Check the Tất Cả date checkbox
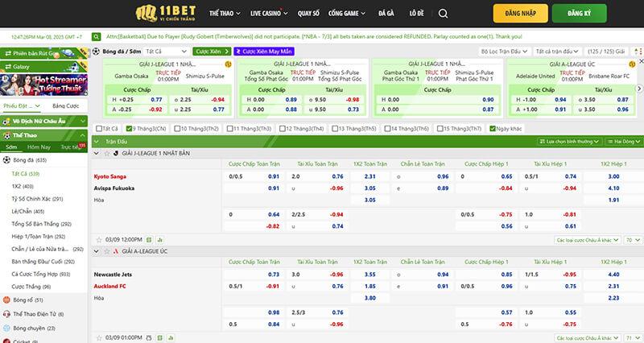644x343 pixels. [99, 128]
